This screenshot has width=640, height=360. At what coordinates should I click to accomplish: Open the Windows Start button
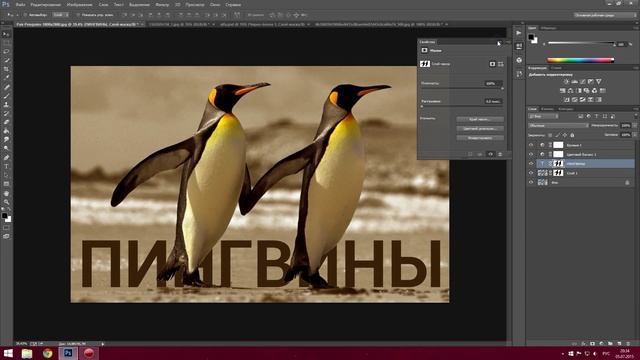(x=8, y=353)
